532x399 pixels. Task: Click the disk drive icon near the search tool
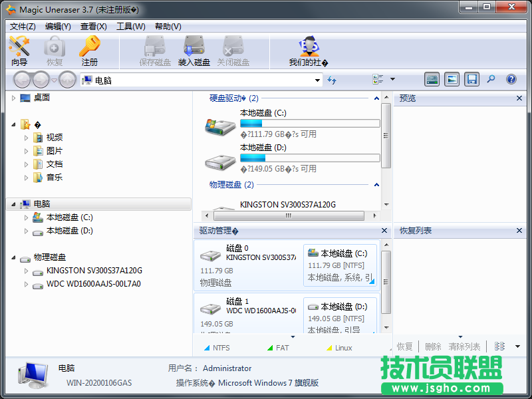(x=432, y=79)
